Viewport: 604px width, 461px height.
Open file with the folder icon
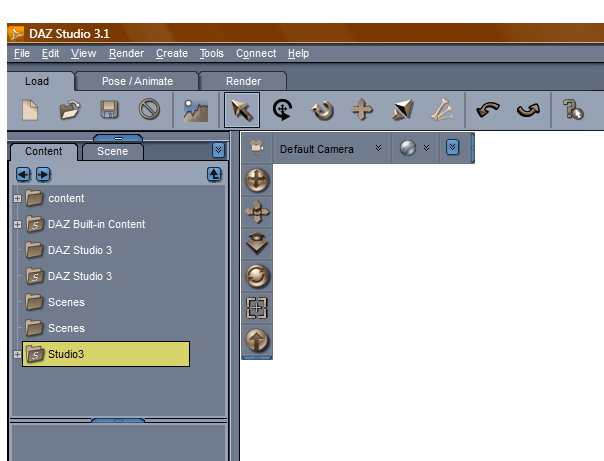click(70, 110)
